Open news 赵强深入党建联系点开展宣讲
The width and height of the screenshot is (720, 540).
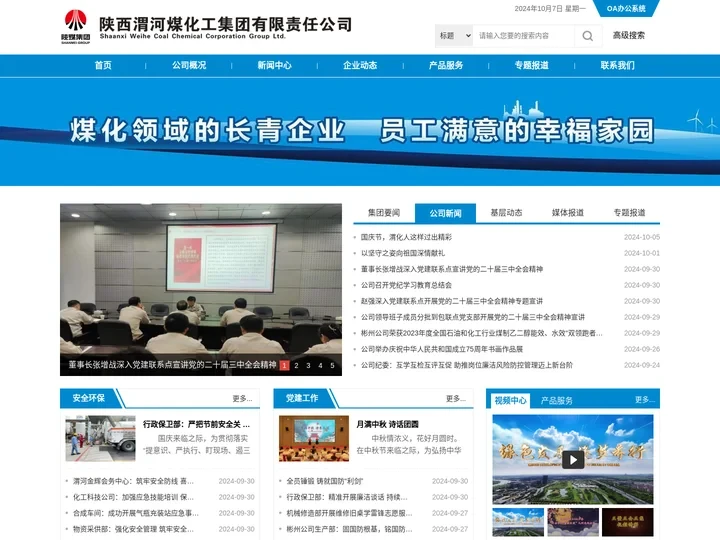(x=452, y=301)
